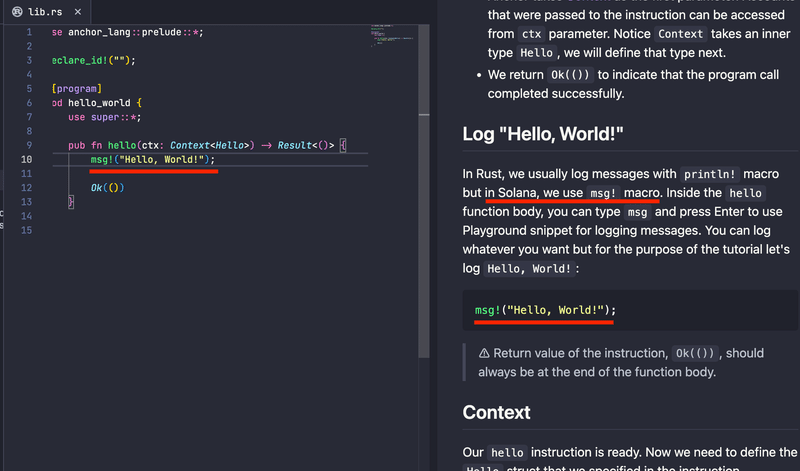Click the println! inline code
The width and height of the screenshot is (800, 471).
click(x=710, y=174)
